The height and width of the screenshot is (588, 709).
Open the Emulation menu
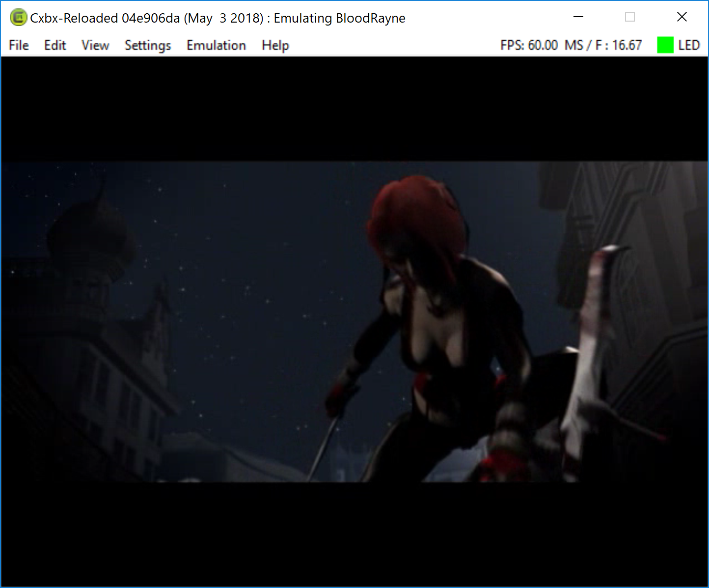(216, 45)
